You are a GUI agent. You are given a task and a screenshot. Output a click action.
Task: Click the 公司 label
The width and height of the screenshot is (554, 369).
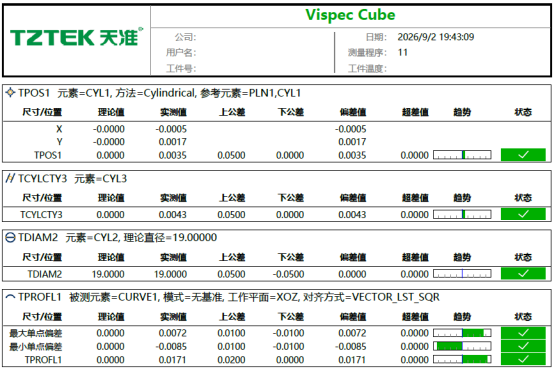[x=185, y=37]
